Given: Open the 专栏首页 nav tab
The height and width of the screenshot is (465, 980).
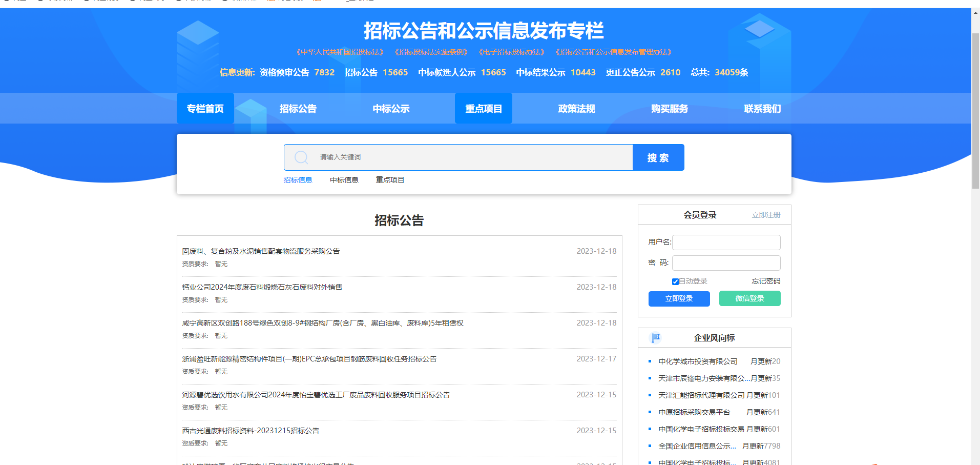Looking at the screenshot, I should click(205, 108).
